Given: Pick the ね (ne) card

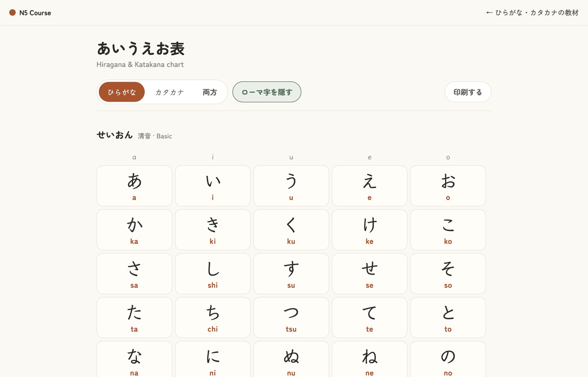Looking at the screenshot, I should 370,359.
